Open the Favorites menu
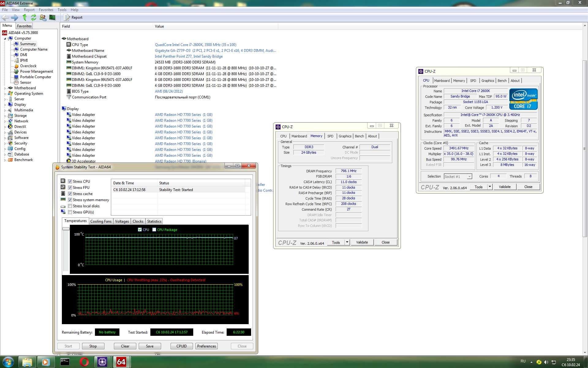Image resolution: width=588 pixels, height=368 pixels. coord(46,10)
